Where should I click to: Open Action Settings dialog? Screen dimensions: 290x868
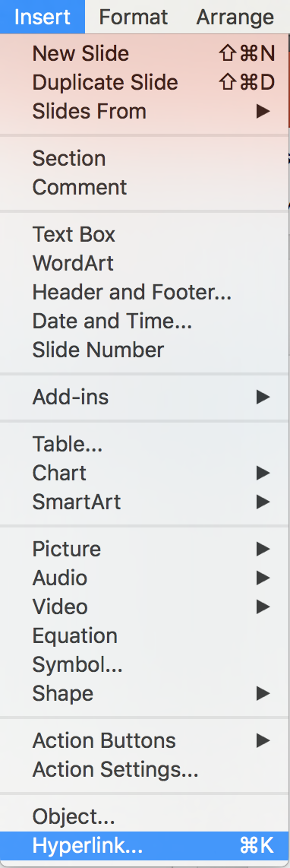(x=144, y=769)
